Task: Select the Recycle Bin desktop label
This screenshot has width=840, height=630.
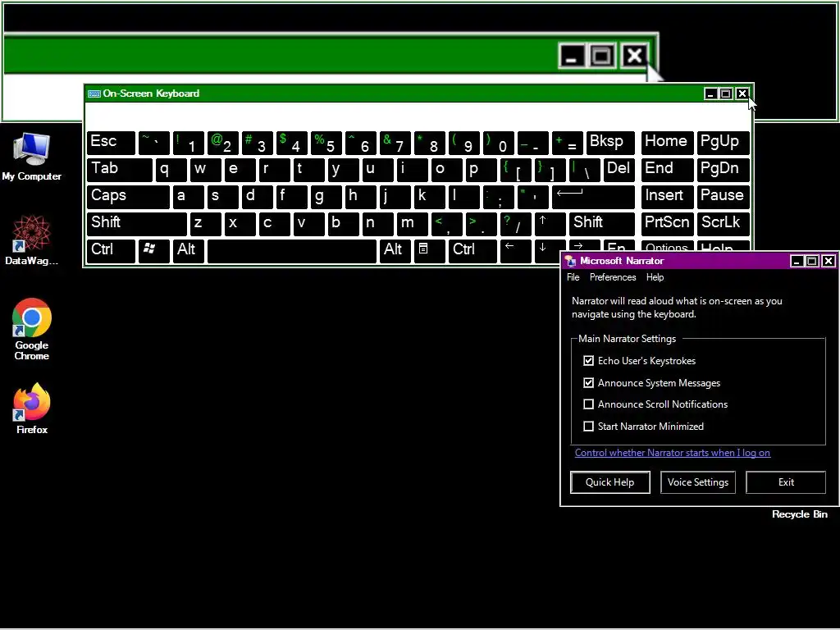Action: click(x=799, y=514)
